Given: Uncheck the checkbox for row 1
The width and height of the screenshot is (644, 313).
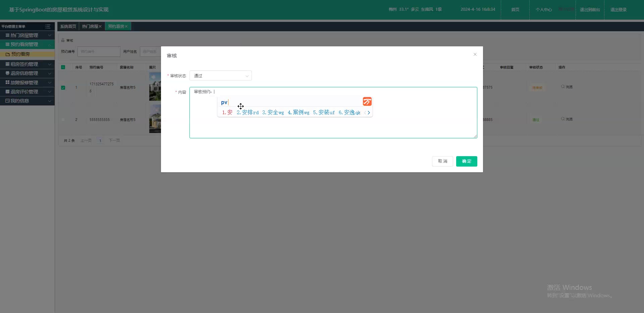Looking at the screenshot, I should coord(63,88).
